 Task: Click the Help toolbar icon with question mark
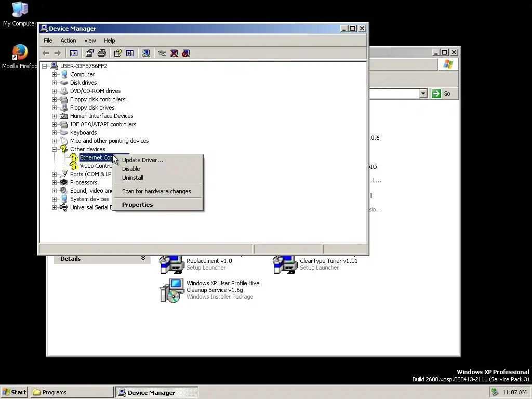(x=118, y=54)
